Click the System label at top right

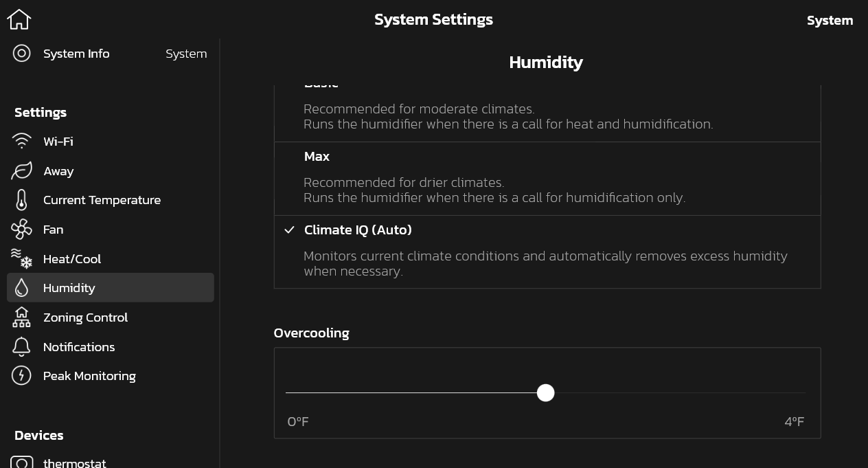click(x=830, y=21)
